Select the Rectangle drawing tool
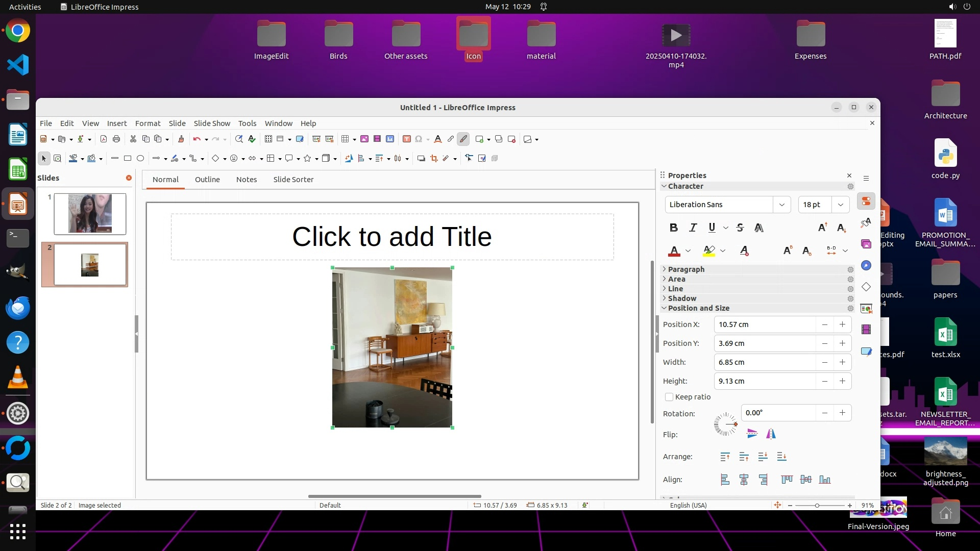This screenshot has width=980, height=551. [128, 159]
